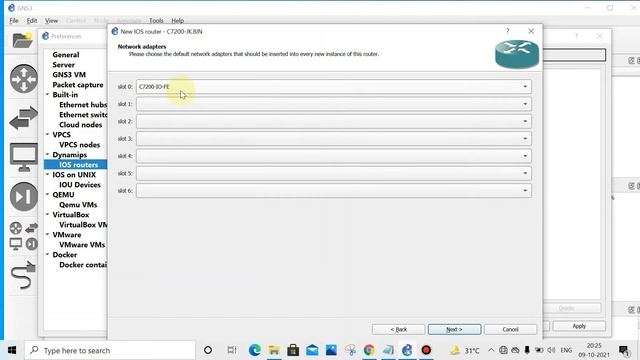The width and height of the screenshot is (640, 360).
Task: Select IOU Devices tree entry
Action: 80,185
